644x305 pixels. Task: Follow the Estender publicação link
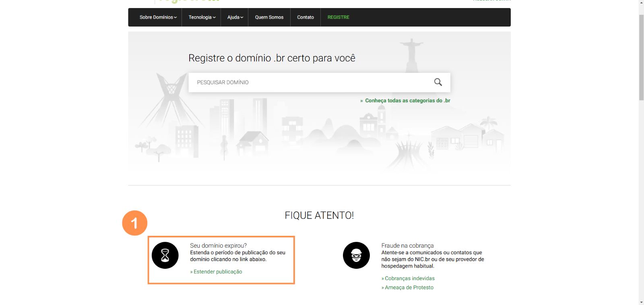click(x=218, y=272)
